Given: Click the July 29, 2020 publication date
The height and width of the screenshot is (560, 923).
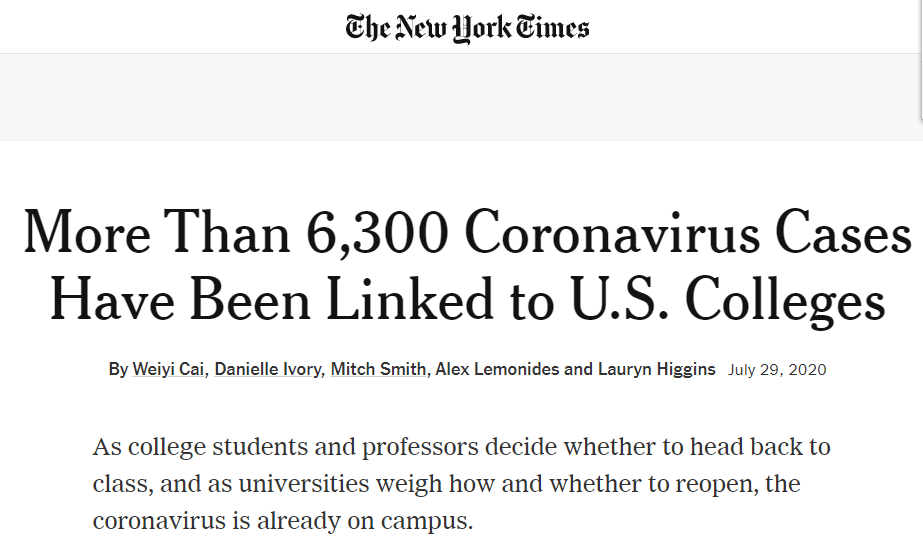Looking at the screenshot, I should [x=777, y=369].
